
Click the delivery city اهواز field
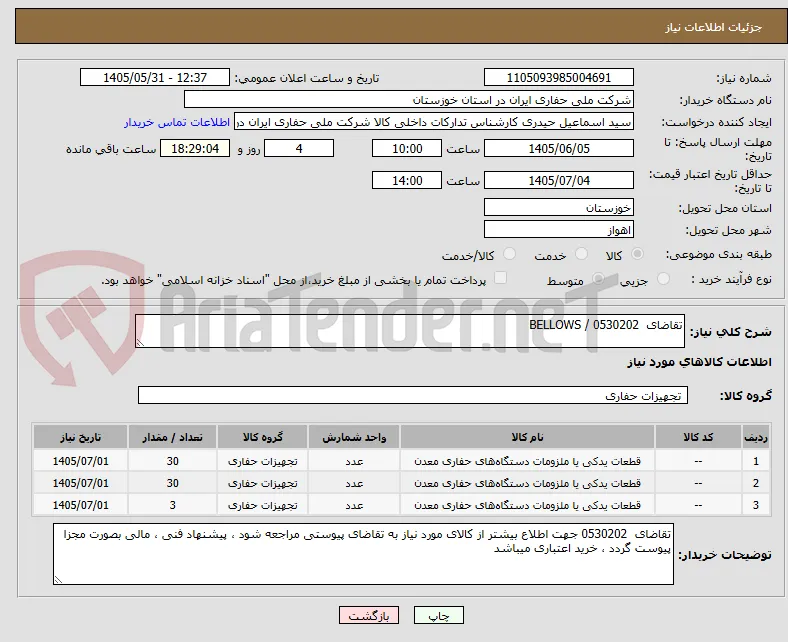pyautogui.click(x=558, y=230)
